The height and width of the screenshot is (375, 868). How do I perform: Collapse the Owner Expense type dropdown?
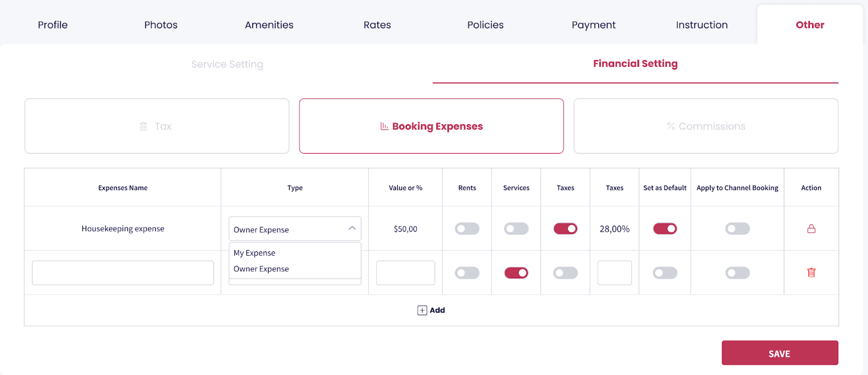352,228
